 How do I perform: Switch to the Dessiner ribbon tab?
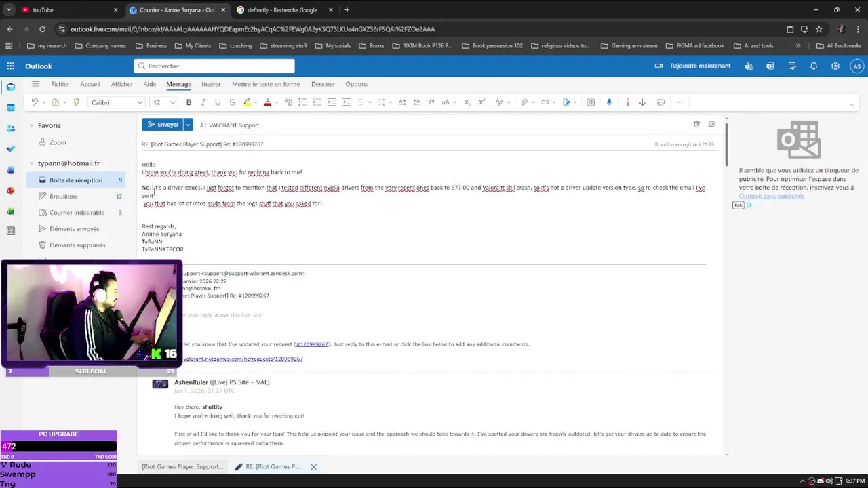point(323,84)
